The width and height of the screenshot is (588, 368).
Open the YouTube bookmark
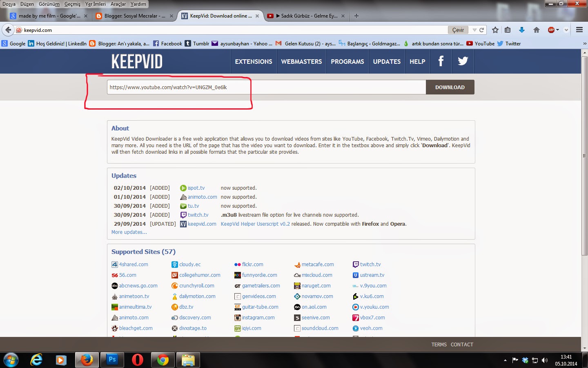(x=481, y=44)
